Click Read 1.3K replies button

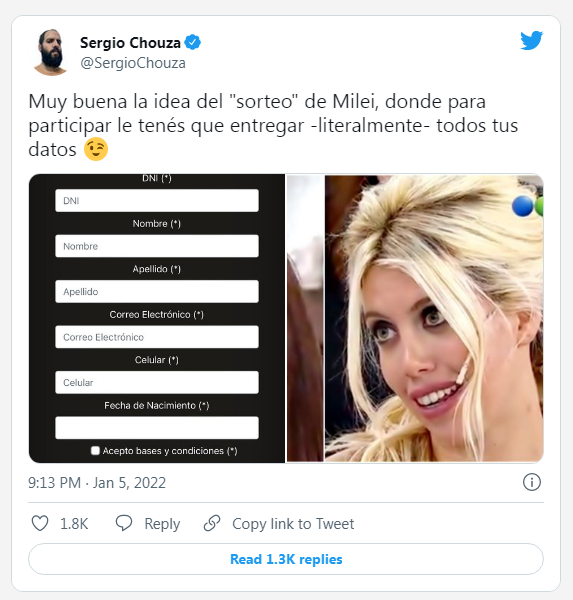[x=286, y=559]
